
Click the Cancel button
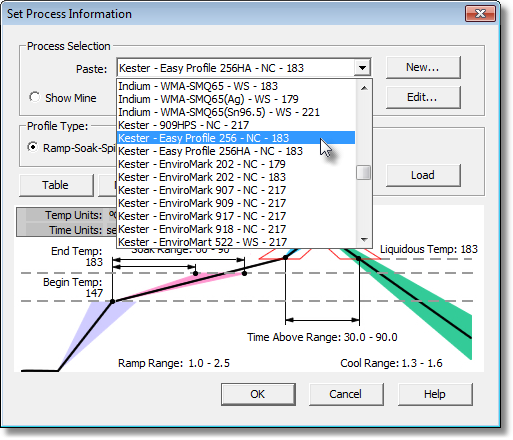pyautogui.click(x=346, y=394)
